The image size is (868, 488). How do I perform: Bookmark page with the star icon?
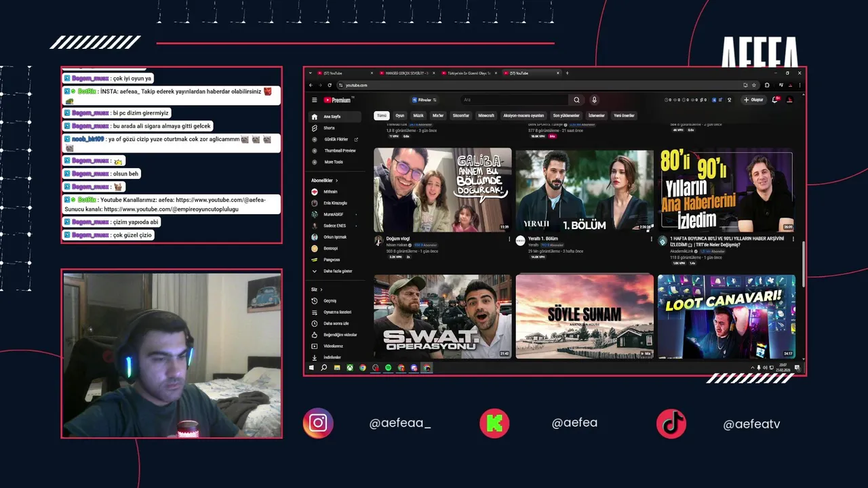pyautogui.click(x=754, y=85)
